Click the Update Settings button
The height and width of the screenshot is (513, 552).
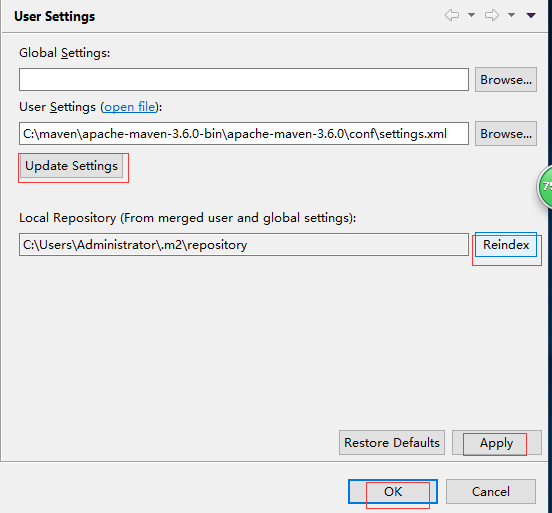click(71, 166)
